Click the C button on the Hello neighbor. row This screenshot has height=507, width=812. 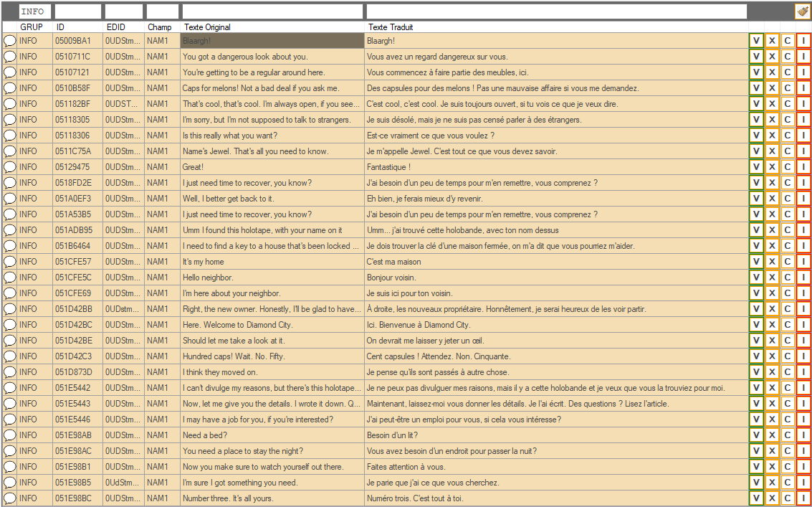click(787, 278)
